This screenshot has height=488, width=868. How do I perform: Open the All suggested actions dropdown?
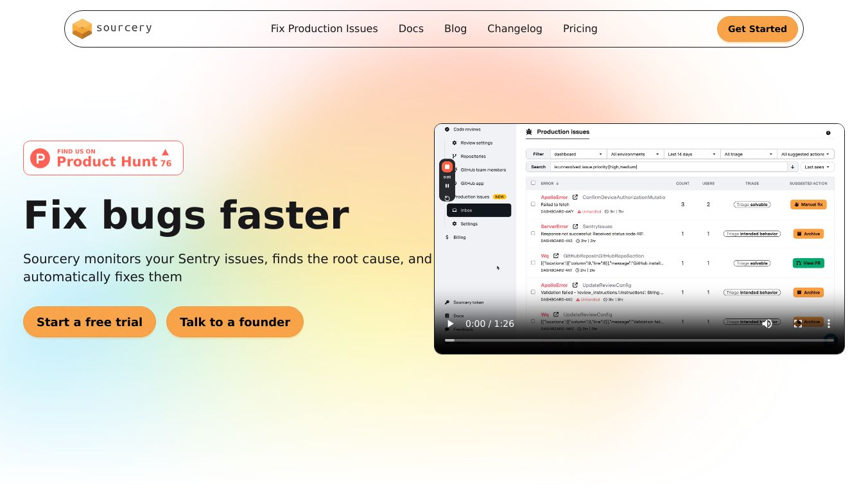pos(806,154)
